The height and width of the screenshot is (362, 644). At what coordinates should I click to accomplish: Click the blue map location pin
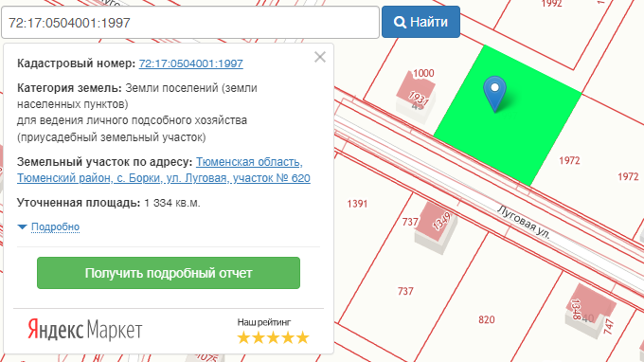coord(495,94)
